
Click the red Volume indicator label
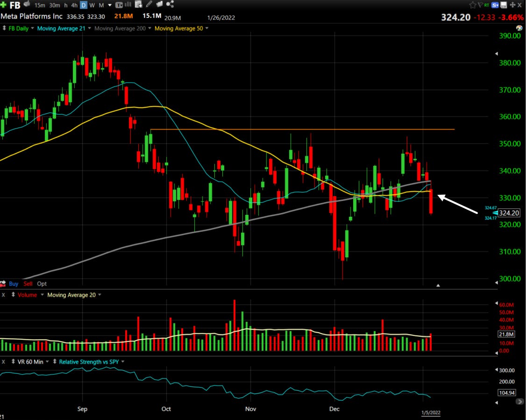click(x=27, y=295)
